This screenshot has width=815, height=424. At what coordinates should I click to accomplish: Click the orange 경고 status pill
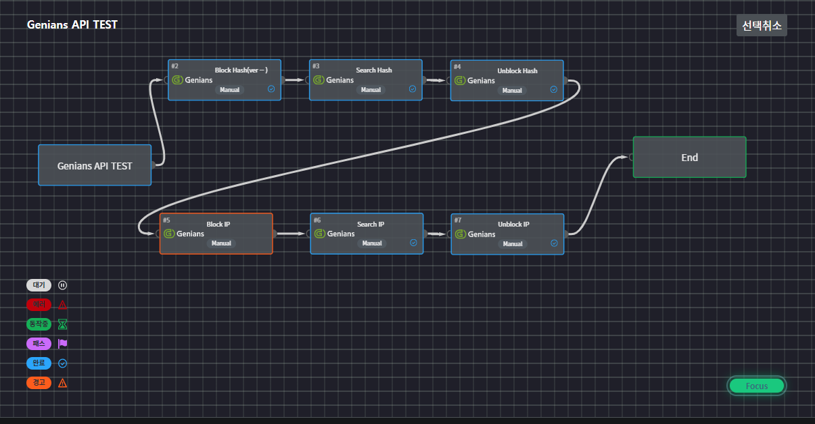(38, 383)
